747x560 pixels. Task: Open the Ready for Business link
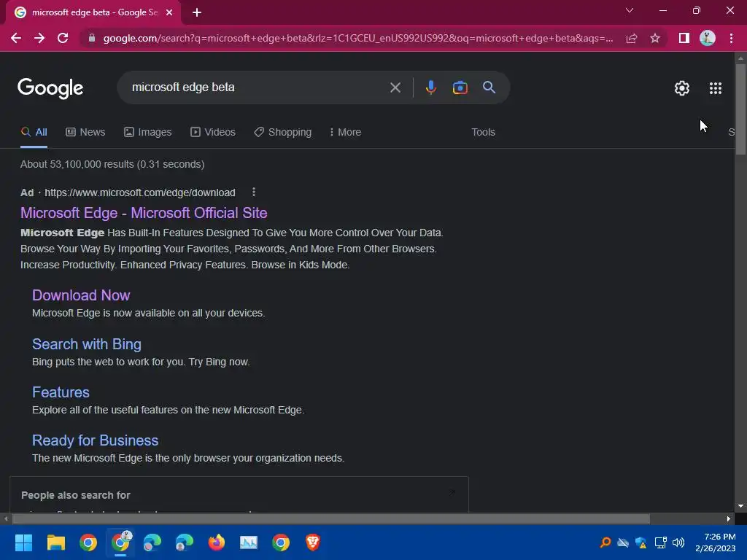pyautogui.click(x=96, y=440)
